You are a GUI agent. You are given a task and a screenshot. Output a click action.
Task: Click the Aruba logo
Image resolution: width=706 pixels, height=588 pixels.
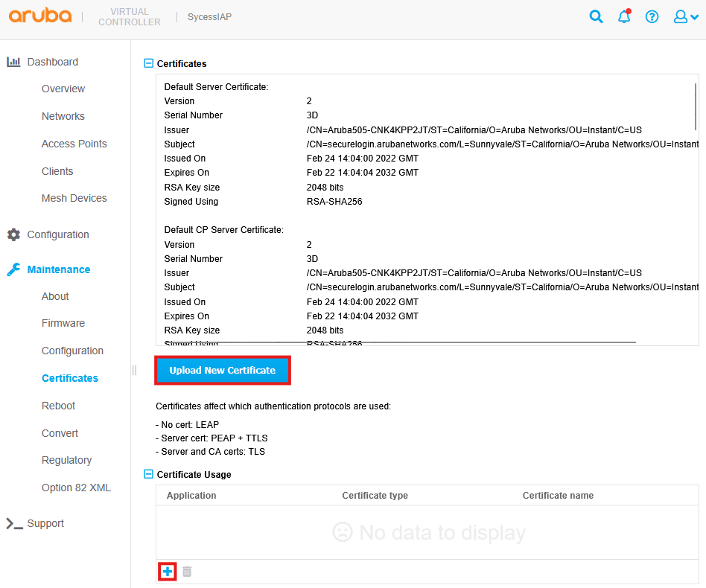click(40, 16)
